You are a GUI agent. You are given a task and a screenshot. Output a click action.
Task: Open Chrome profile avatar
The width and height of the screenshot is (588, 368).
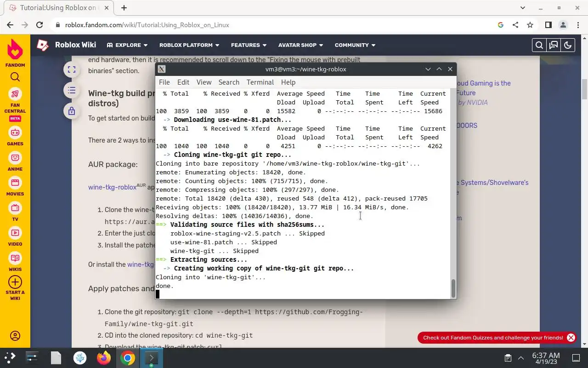563,25
